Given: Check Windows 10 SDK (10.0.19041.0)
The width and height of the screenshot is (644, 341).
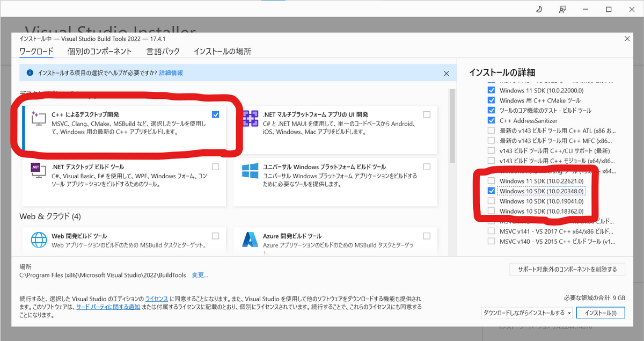Looking at the screenshot, I should point(491,201).
